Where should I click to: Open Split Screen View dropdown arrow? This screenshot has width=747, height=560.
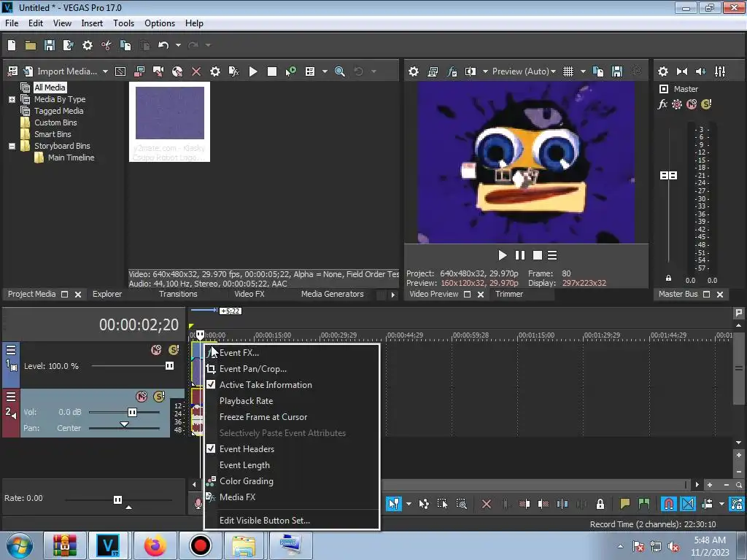pyautogui.click(x=485, y=71)
